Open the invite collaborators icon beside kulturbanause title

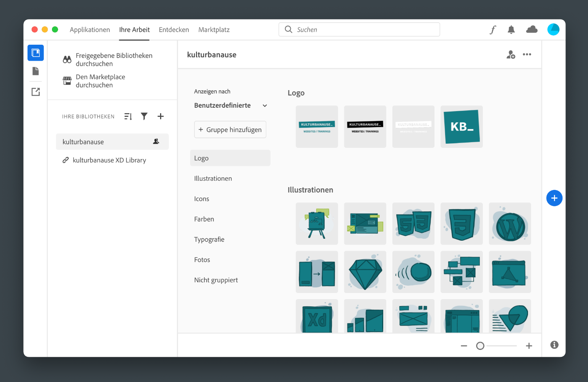510,55
